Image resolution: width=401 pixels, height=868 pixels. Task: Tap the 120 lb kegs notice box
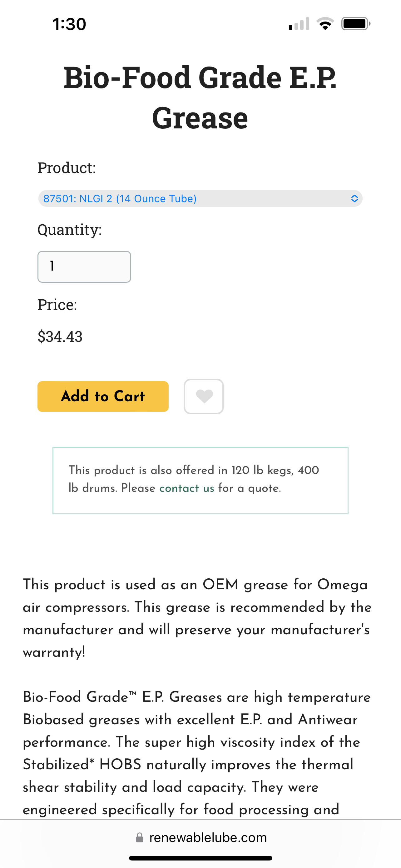pyautogui.click(x=200, y=480)
